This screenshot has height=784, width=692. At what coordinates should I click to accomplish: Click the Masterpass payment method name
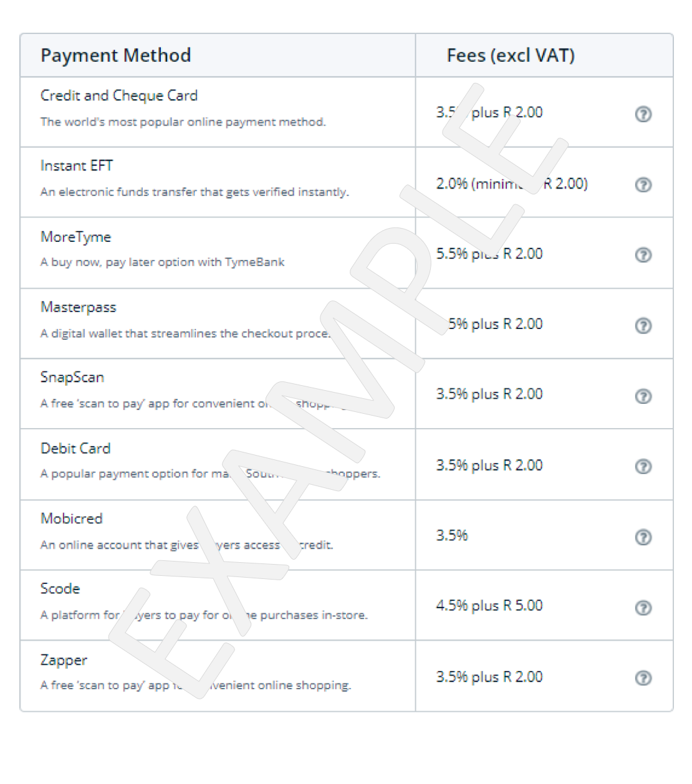(x=78, y=307)
